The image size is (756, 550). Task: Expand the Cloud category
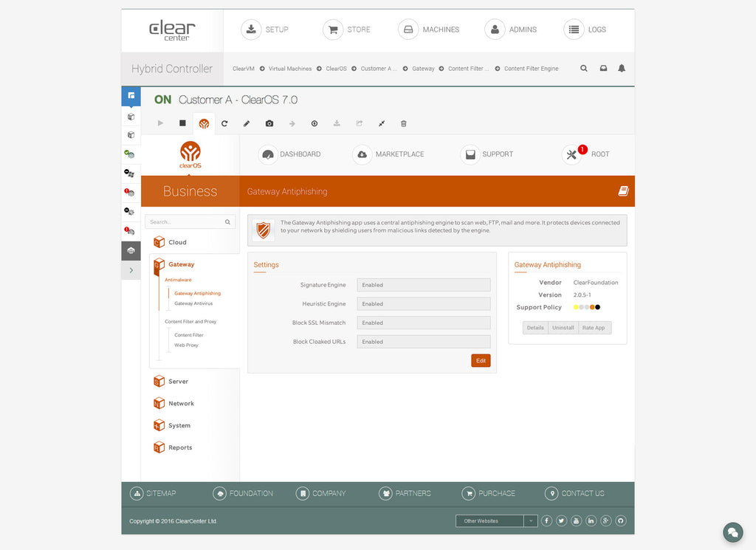tap(170, 242)
